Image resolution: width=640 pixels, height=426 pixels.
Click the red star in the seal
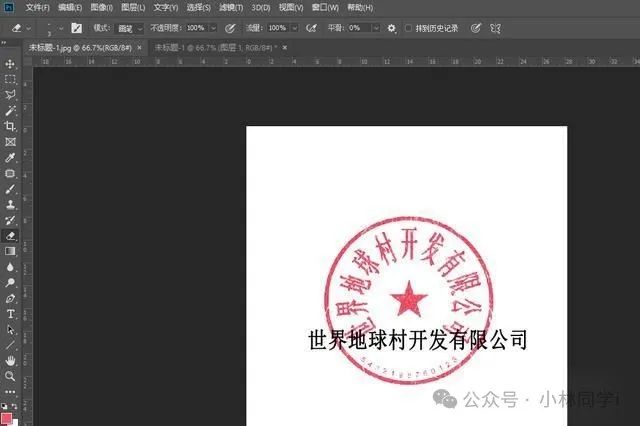pyautogui.click(x=409, y=299)
